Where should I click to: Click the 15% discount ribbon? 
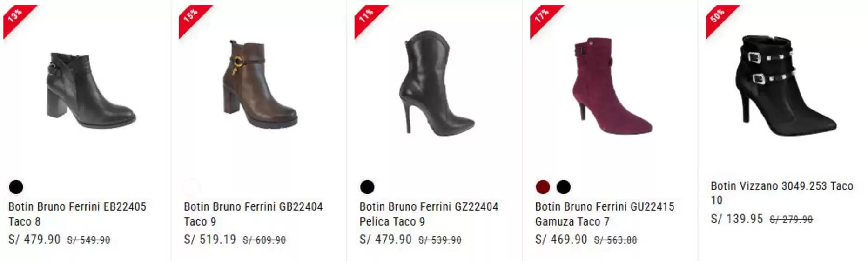191,16
